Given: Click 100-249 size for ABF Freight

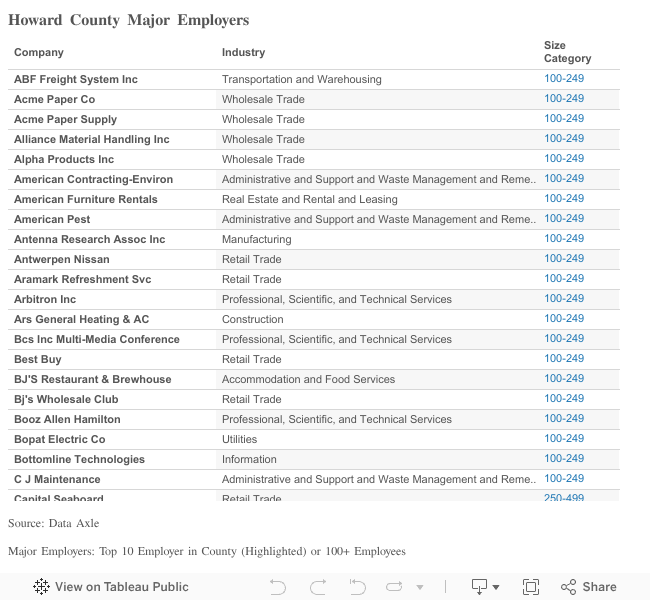Looking at the screenshot, I should (564, 78).
